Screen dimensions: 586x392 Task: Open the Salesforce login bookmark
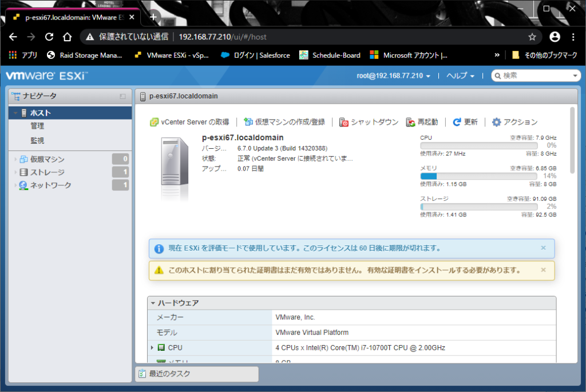(x=256, y=56)
